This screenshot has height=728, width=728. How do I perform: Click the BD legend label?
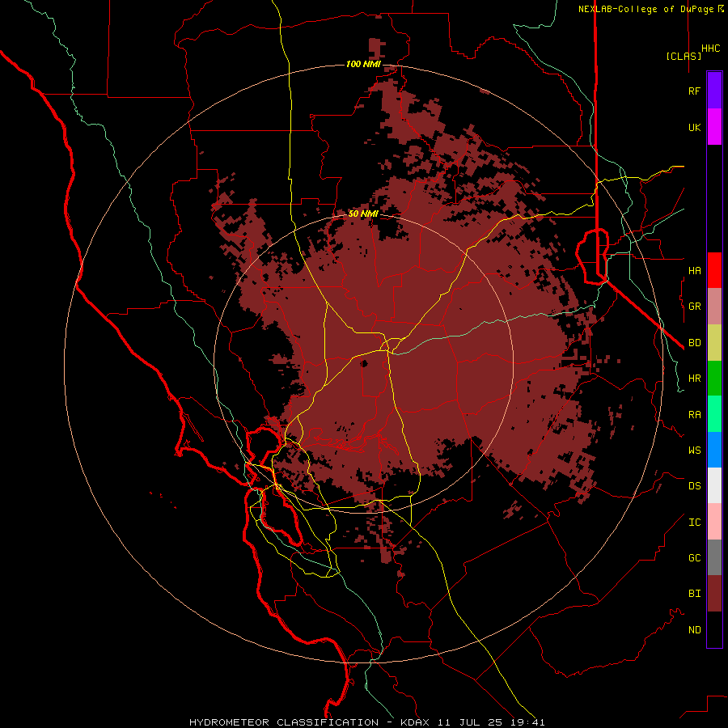(695, 343)
